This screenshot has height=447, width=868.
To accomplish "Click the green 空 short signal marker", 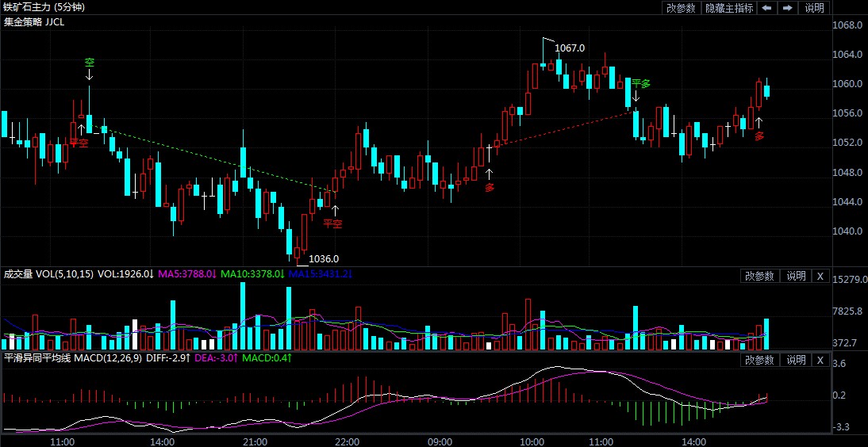I will (x=89, y=61).
